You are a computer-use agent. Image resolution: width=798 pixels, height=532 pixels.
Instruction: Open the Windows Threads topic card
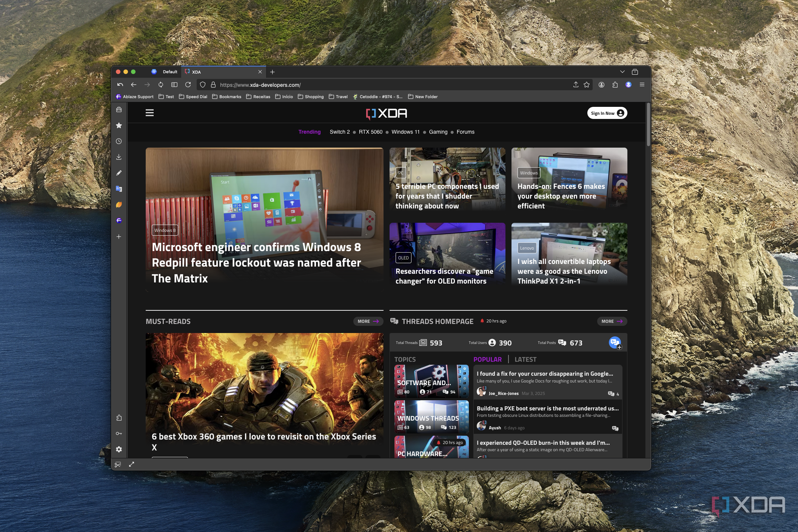click(431, 416)
